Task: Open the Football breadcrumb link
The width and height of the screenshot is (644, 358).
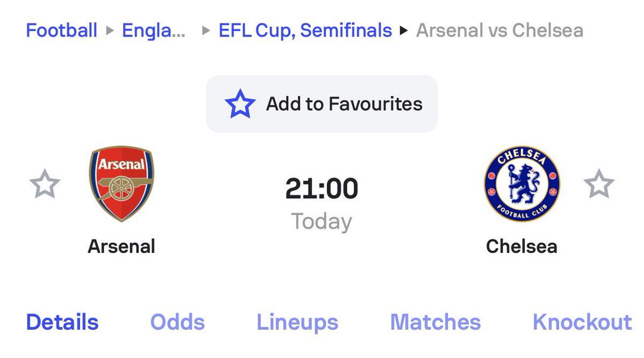Action: [x=62, y=30]
